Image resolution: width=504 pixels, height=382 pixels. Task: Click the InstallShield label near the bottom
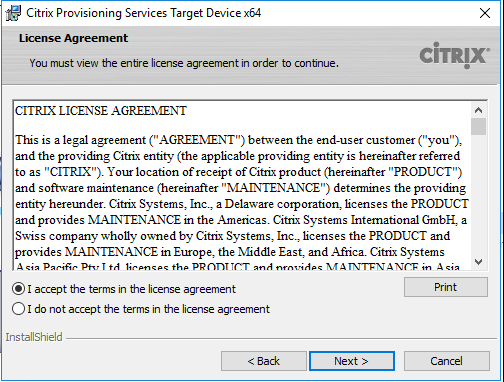coord(34,337)
